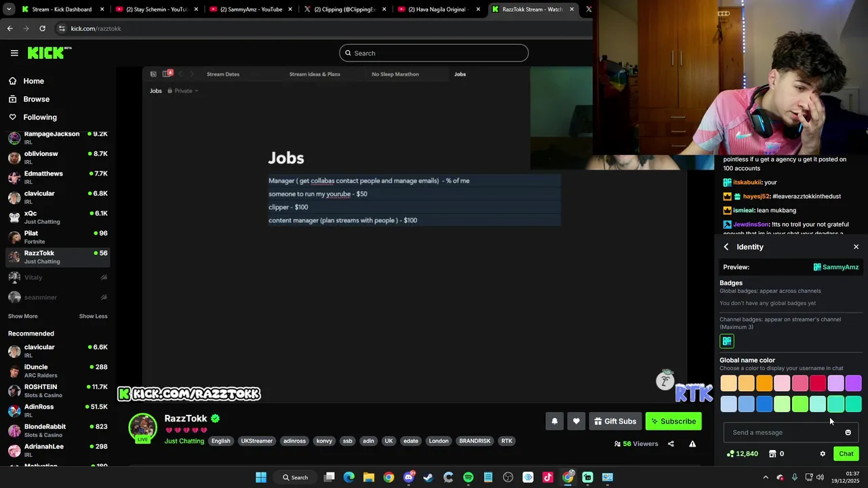The image size is (868, 488).
Task: Click the share stream icon
Action: (x=671, y=444)
